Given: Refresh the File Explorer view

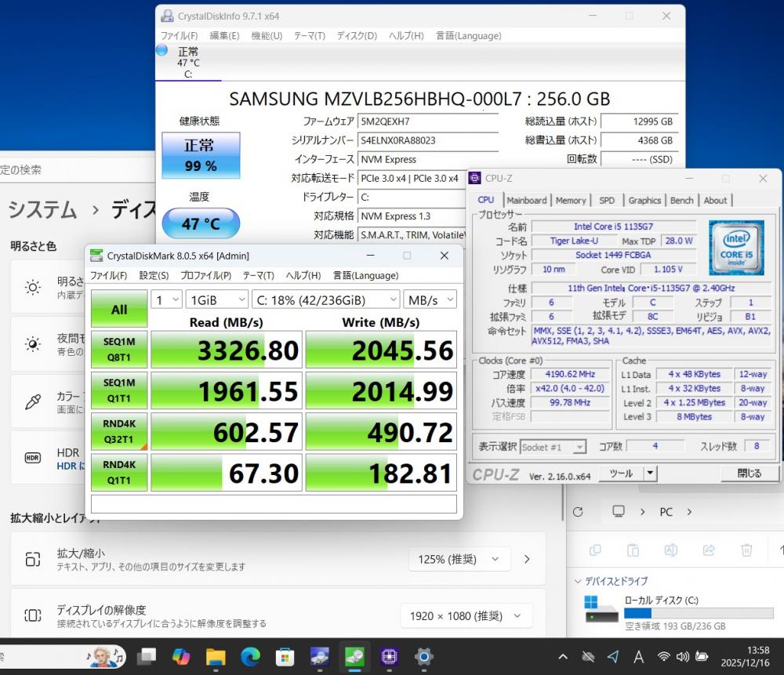Looking at the screenshot, I should click(x=578, y=512).
